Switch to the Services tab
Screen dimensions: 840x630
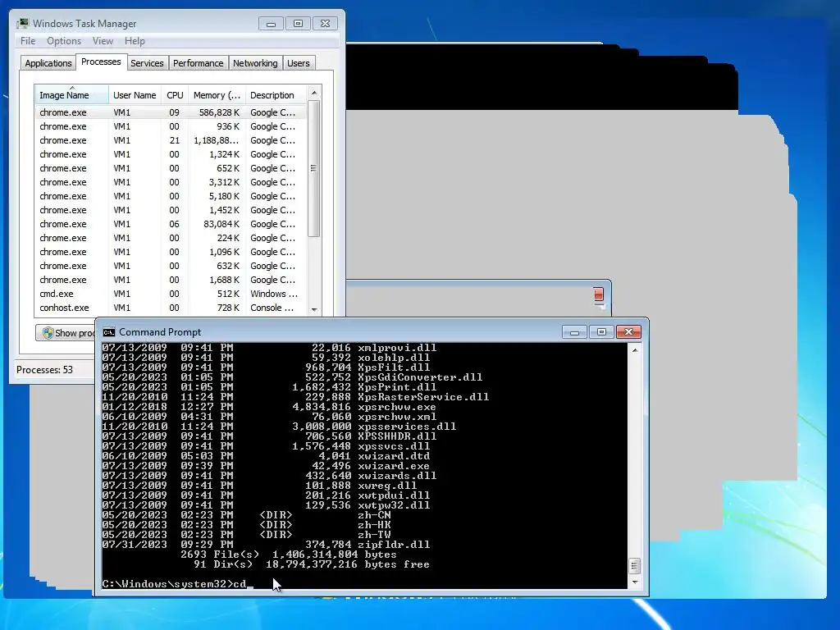point(147,63)
